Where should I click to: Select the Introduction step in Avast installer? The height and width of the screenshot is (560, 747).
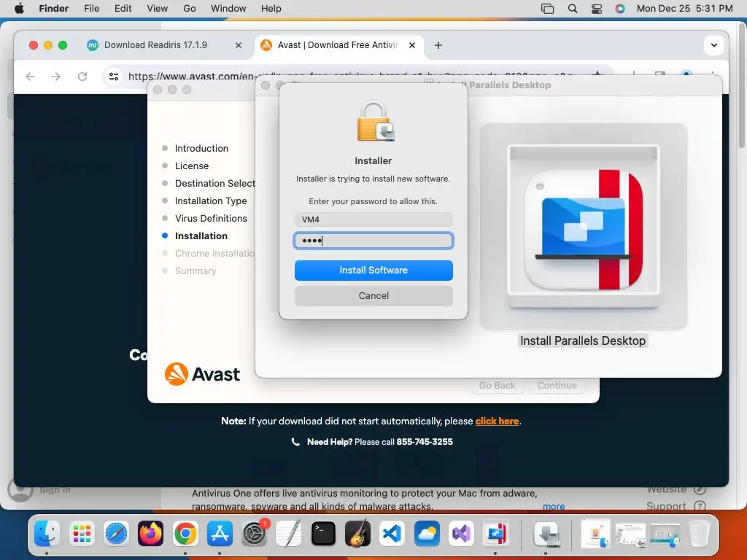tap(201, 148)
